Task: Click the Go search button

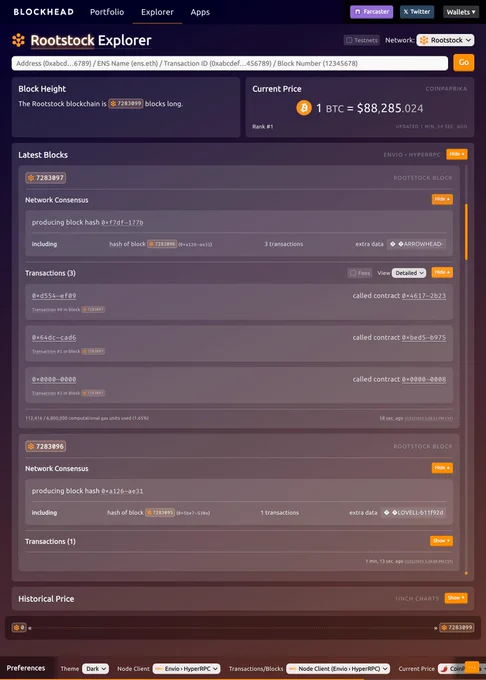Action: tap(463, 62)
